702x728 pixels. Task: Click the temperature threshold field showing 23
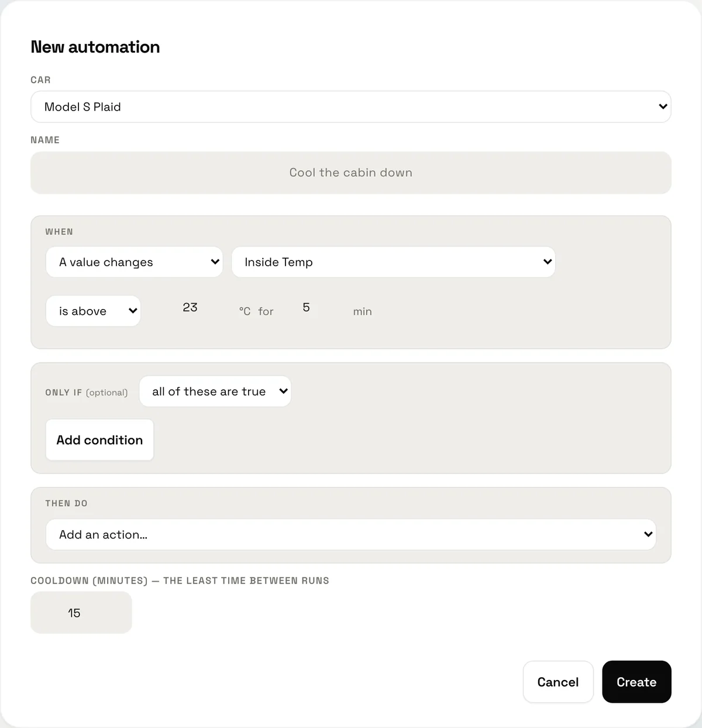[190, 308]
